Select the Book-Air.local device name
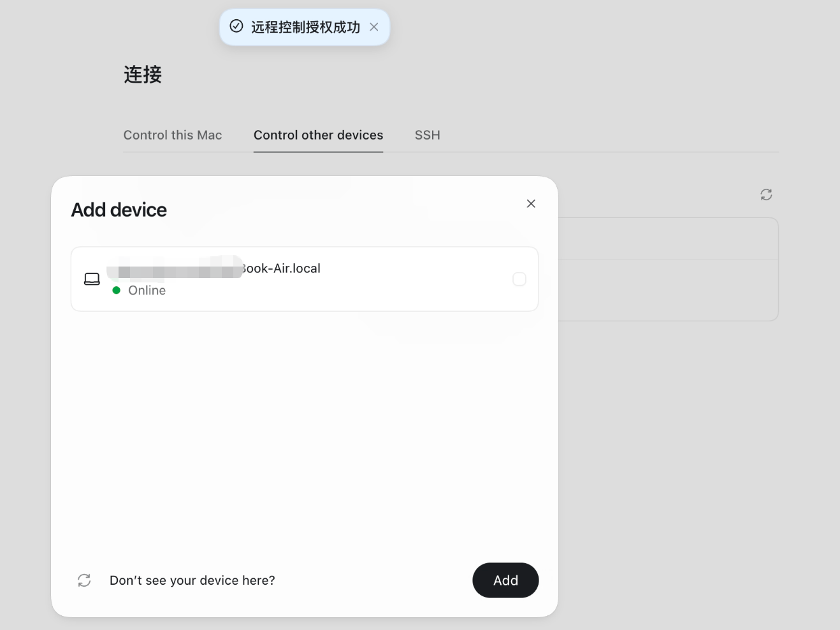Screen dimensions: 840x630 [214, 268]
